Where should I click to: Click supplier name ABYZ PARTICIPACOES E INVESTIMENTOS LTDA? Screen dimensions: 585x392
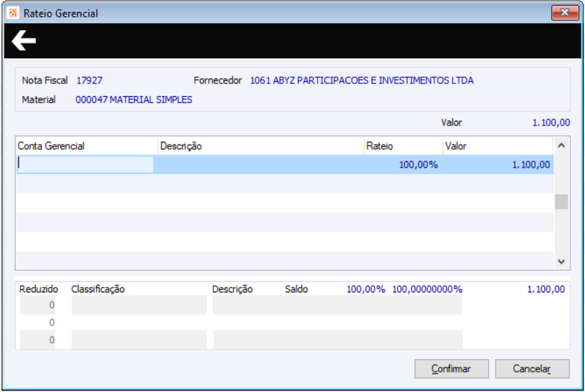click(x=373, y=80)
